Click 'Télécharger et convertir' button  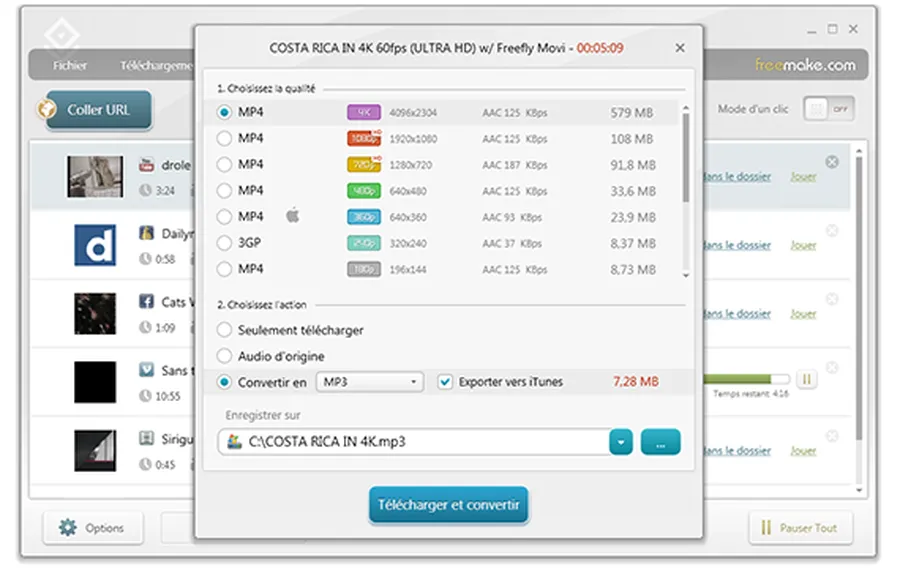448,505
